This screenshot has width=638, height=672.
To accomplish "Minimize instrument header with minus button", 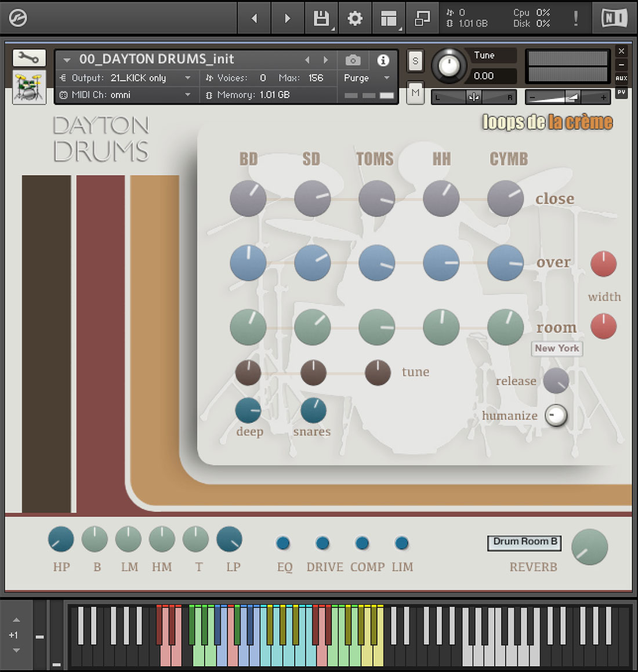I will coord(621,65).
